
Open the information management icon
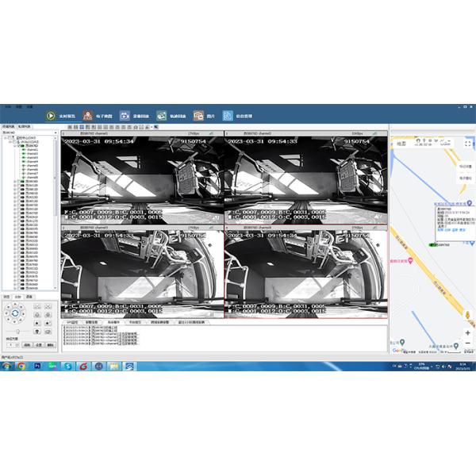click(x=228, y=115)
